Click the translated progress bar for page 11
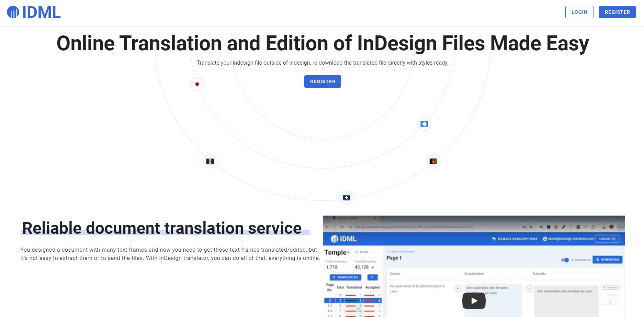Image resolution: width=644 pixels, height=317 pixels. 351,295
